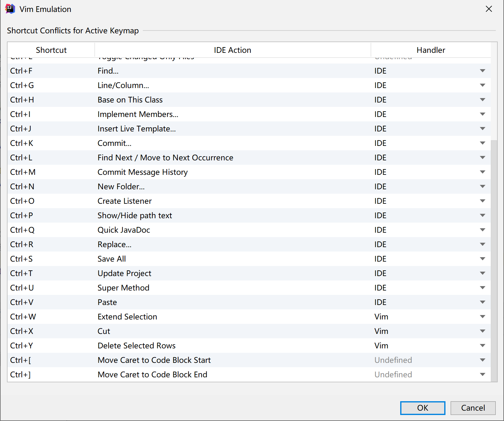Select the Paste action row

click(x=249, y=302)
